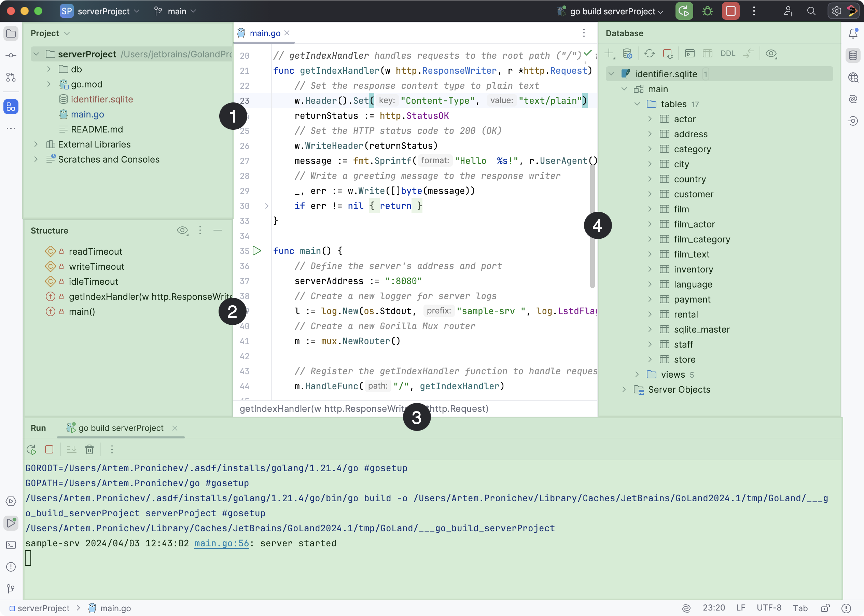Screen dimensions: 864x616
Task: Collapse the tables folder in Database panel
Action: (x=637, y=104)
